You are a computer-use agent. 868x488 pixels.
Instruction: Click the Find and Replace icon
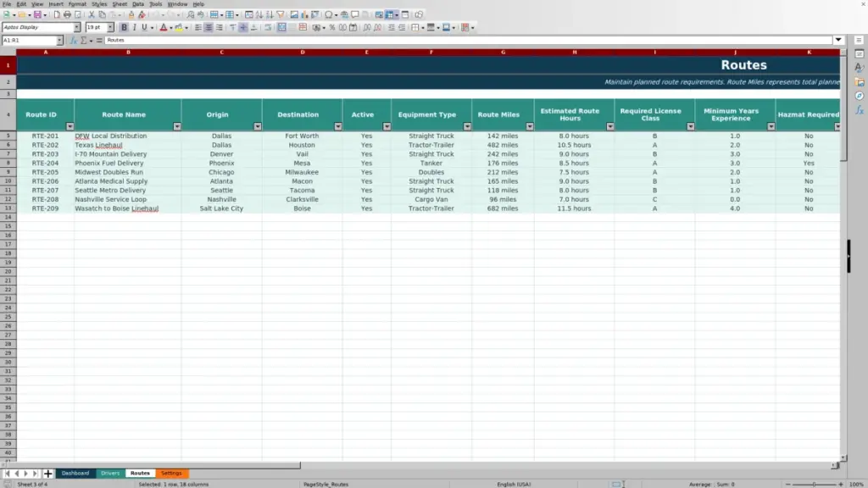click(x=191, y=15)
